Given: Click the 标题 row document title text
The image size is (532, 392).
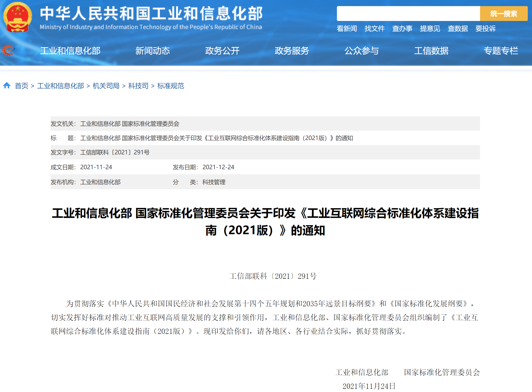Looking at the screenshot, I should (217, 138).
